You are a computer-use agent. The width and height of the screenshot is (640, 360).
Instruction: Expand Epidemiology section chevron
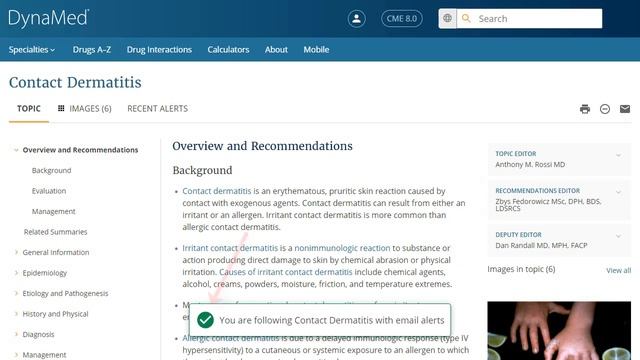pyautogui.click(x=16, y=273)
